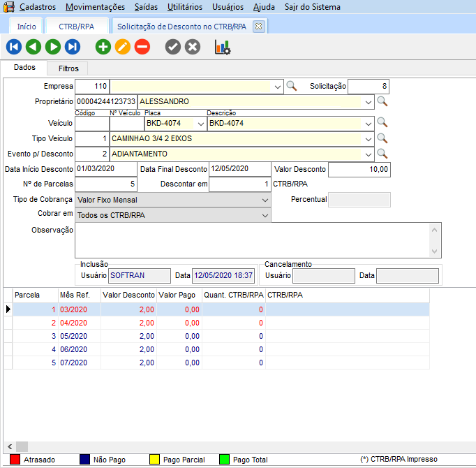
Task: Open the Movimentações menu
Action: 95,7
